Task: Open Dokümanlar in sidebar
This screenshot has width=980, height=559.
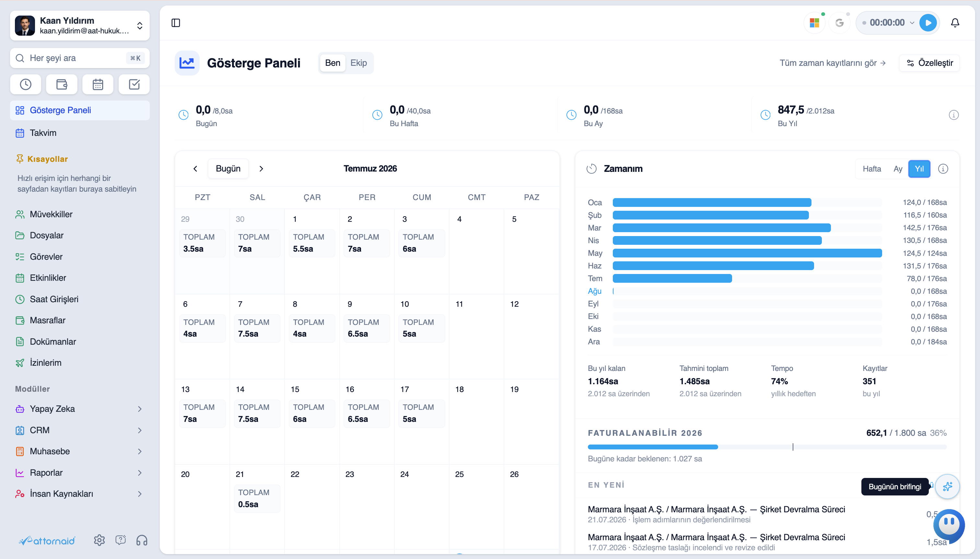Action: [x=80, y=341]
